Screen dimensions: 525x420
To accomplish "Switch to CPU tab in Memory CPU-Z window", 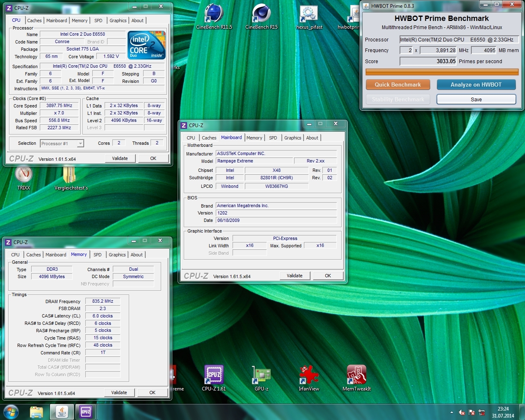I will [16, 255].
